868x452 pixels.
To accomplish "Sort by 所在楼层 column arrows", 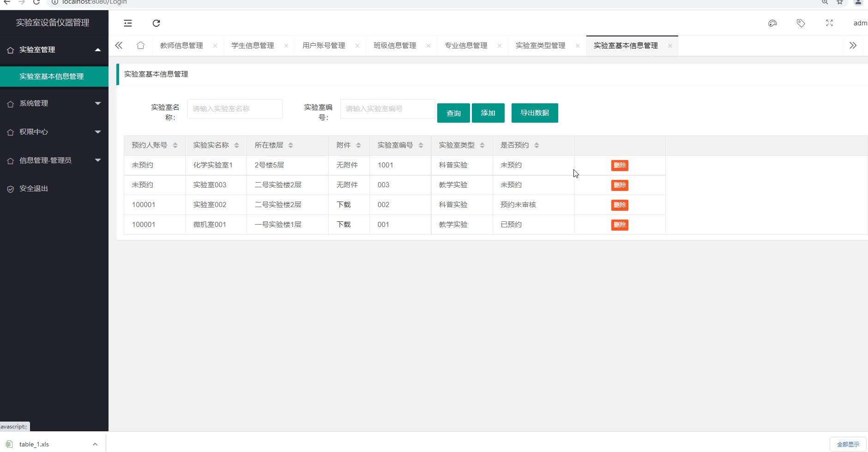I will point(290,145).
